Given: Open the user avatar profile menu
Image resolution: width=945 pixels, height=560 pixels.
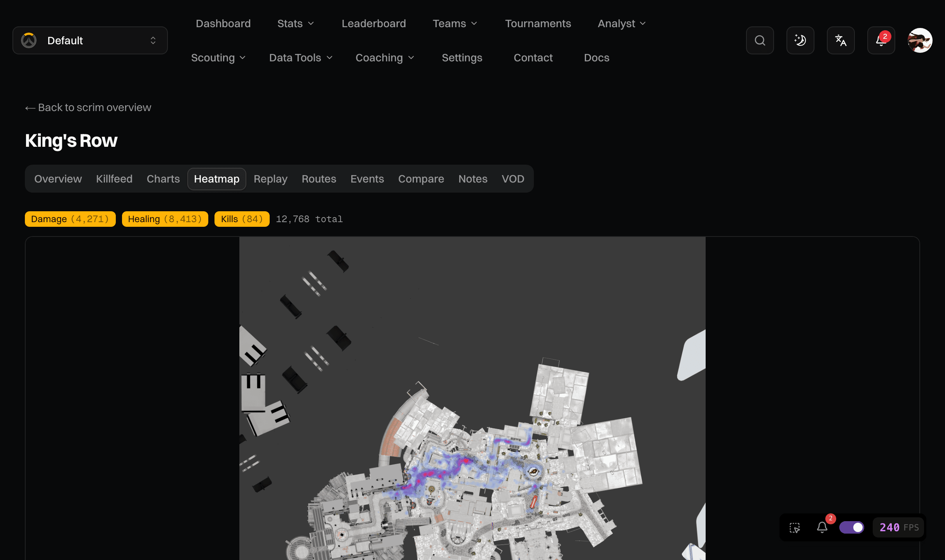Looking at the screenshot, I should click(x=920, y=40).
